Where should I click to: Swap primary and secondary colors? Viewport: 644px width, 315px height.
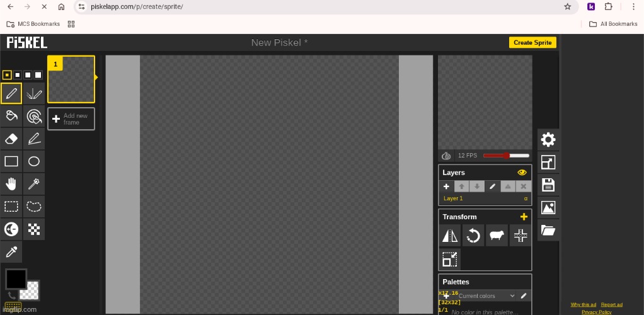point(11,295)
